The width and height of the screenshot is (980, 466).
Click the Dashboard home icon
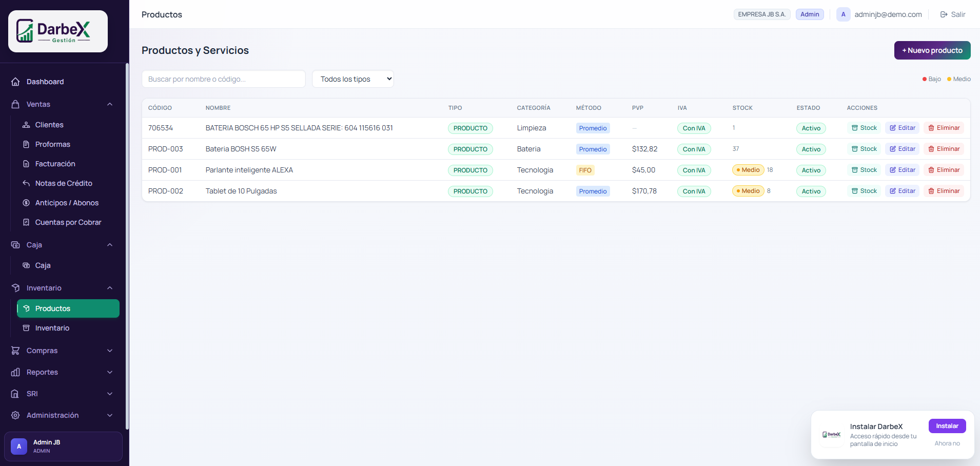[15, 82]
